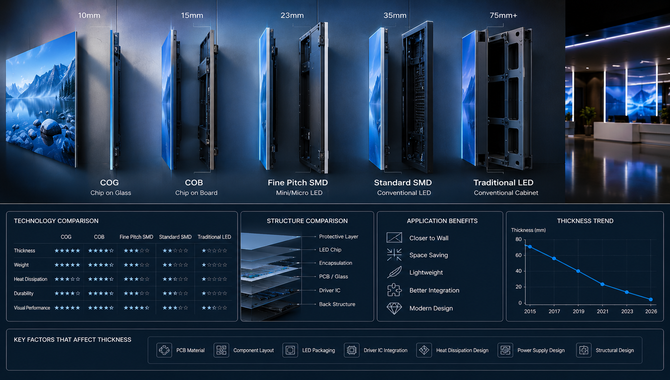
Task: Click the Modern Design diamond icon
Action: point(394,308)
